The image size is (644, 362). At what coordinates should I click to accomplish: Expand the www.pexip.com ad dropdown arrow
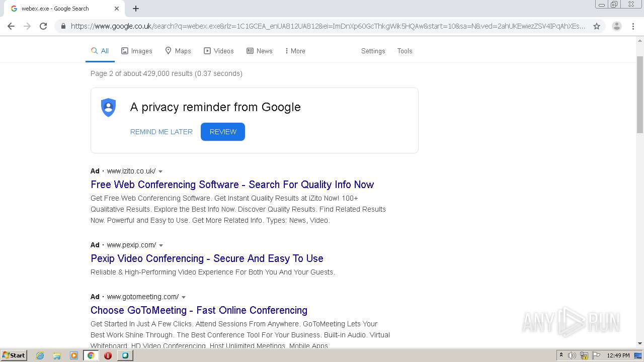pos(161,245)
